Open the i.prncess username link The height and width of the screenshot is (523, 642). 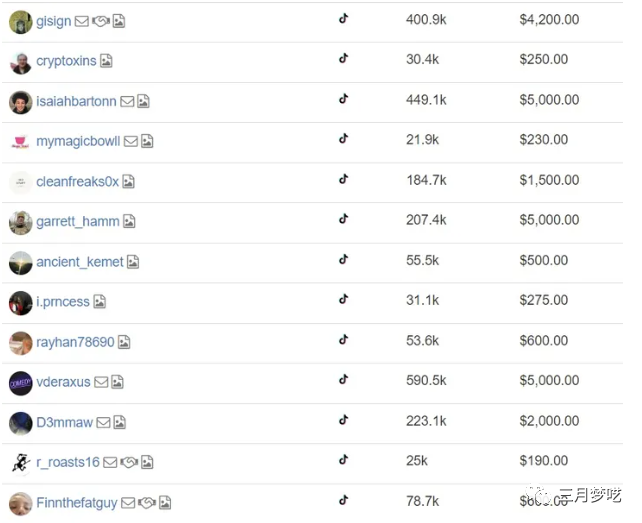point(63,302)
